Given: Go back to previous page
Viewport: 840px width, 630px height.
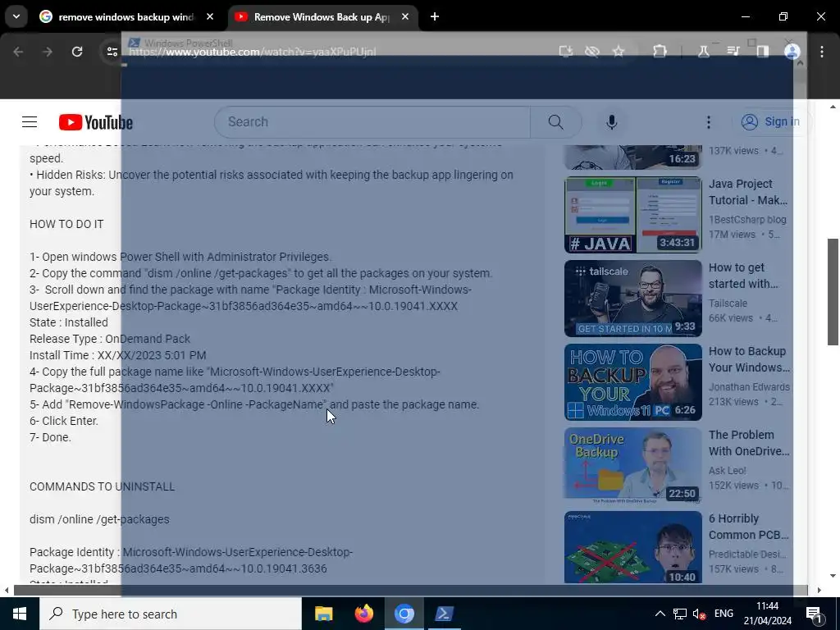Looking at the screenshot, I should click(x=18, y=52).
